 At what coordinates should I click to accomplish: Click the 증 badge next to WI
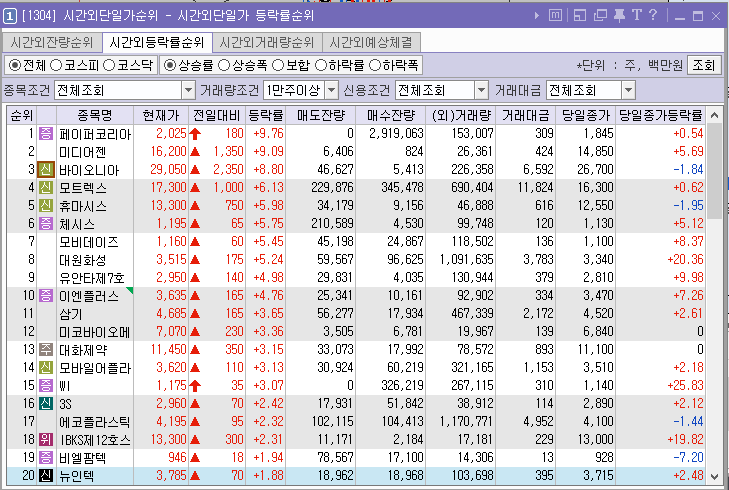46,385
